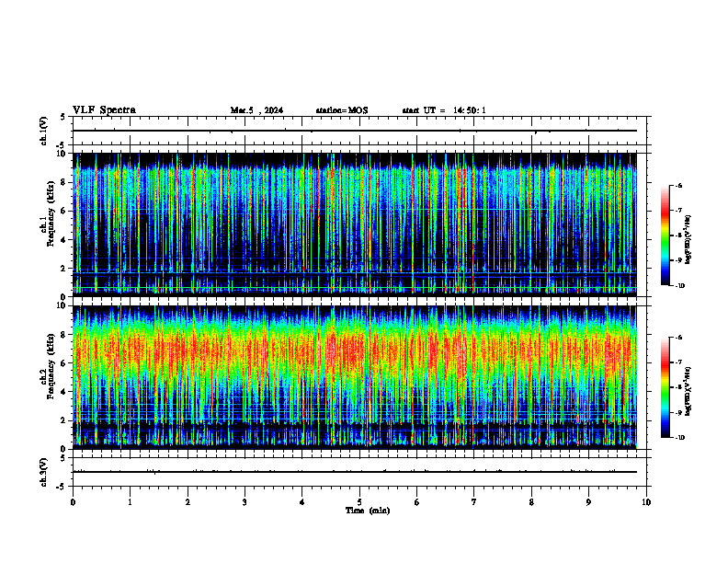Click time axis tick label "0"
728x563 pixels.
pos(73,502)
